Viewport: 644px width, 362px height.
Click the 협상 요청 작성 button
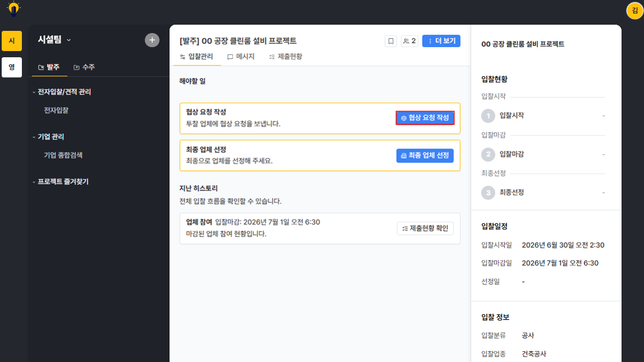pyautogui.click(x=425, y=118)
